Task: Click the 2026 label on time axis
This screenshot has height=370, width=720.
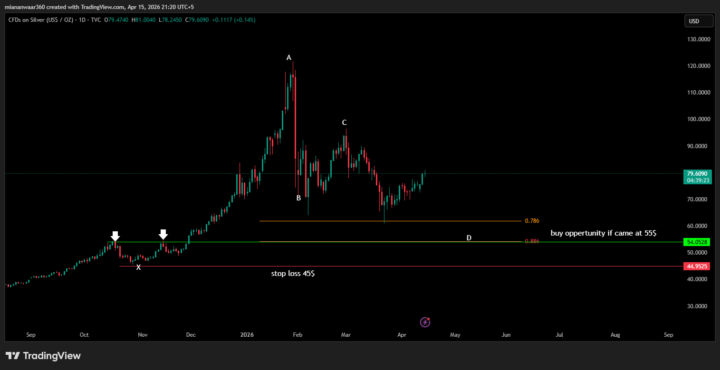Action: (x=246, y=335)
